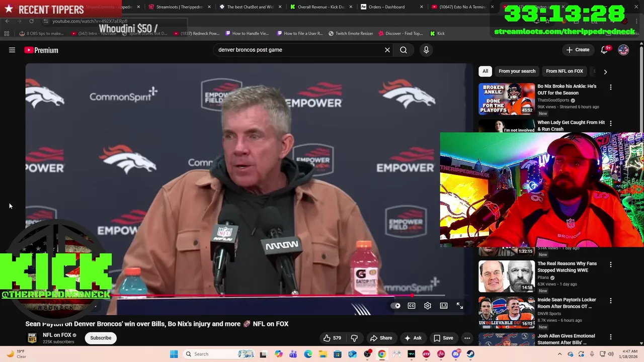The image size is (644, 362).
Task: Like the video with 579 likes
Action: click(333, 338)
